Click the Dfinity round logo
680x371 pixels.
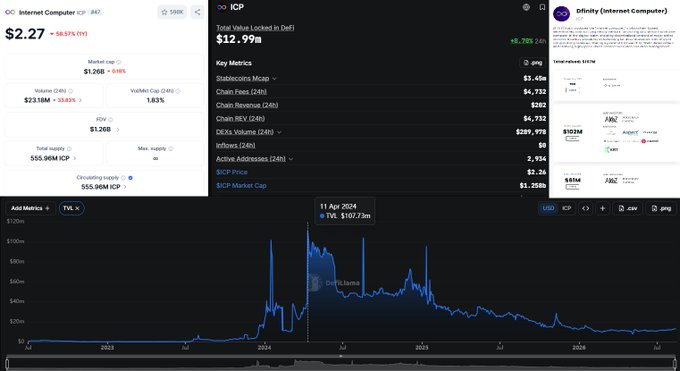[x=562, y=14]
